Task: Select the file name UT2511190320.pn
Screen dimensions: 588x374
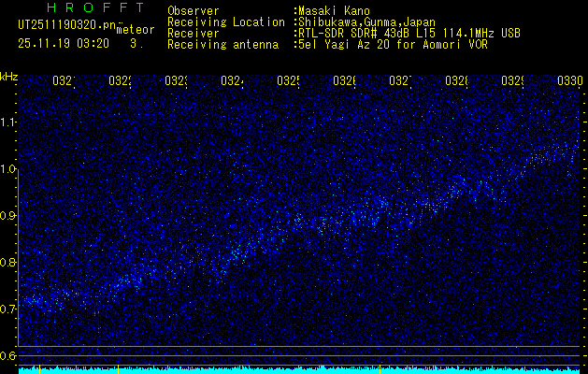Action: (67, 25)
